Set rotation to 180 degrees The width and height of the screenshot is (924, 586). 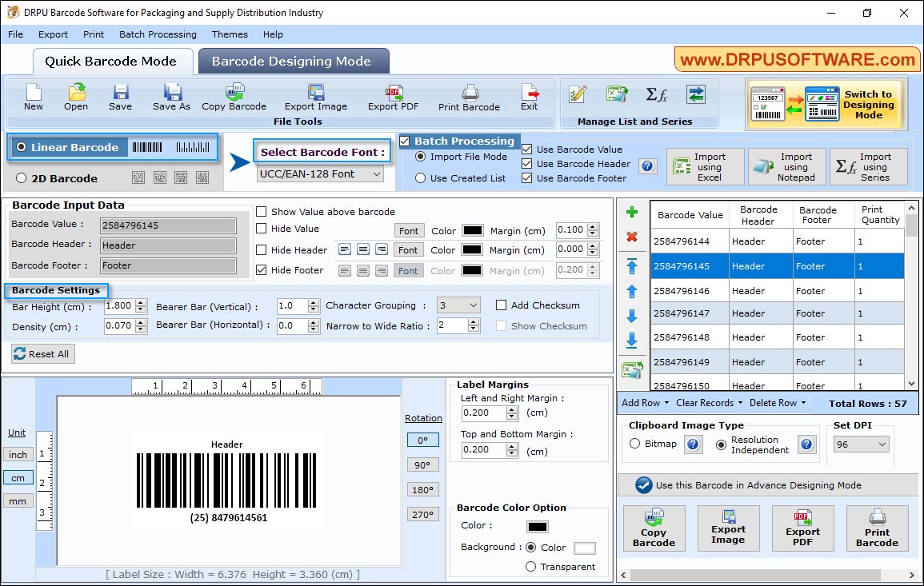(x=422, y=488)
